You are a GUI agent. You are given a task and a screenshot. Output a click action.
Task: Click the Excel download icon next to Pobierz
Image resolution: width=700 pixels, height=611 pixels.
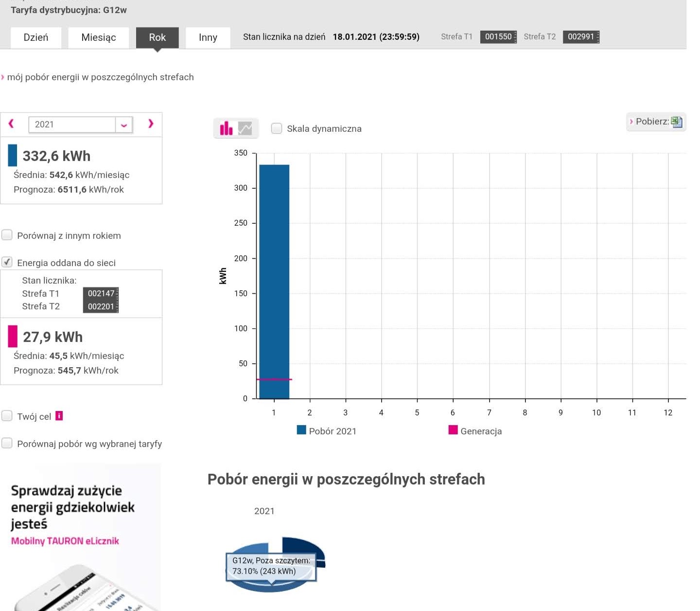[x=676, y=122]
